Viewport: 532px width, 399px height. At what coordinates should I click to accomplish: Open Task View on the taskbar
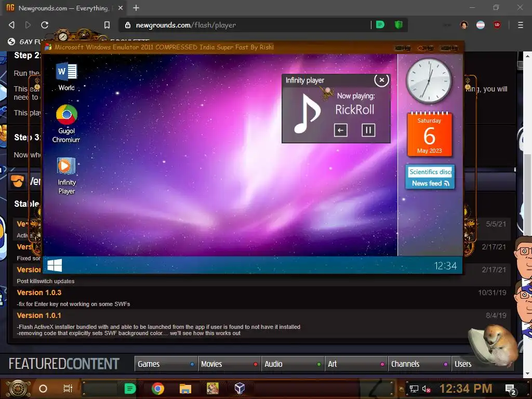(x=68, y=388)
